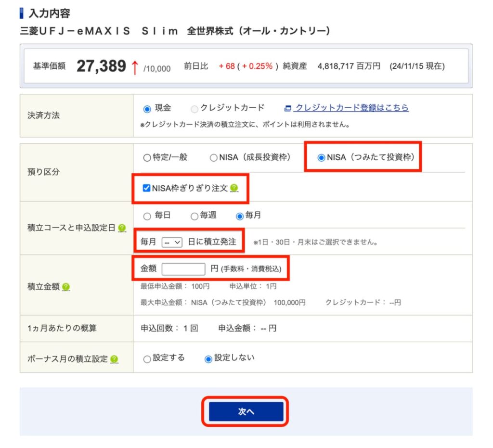Click the 100,000円 maximum amount text
Viewport: 493px width, 448px height.
[289, 303]
